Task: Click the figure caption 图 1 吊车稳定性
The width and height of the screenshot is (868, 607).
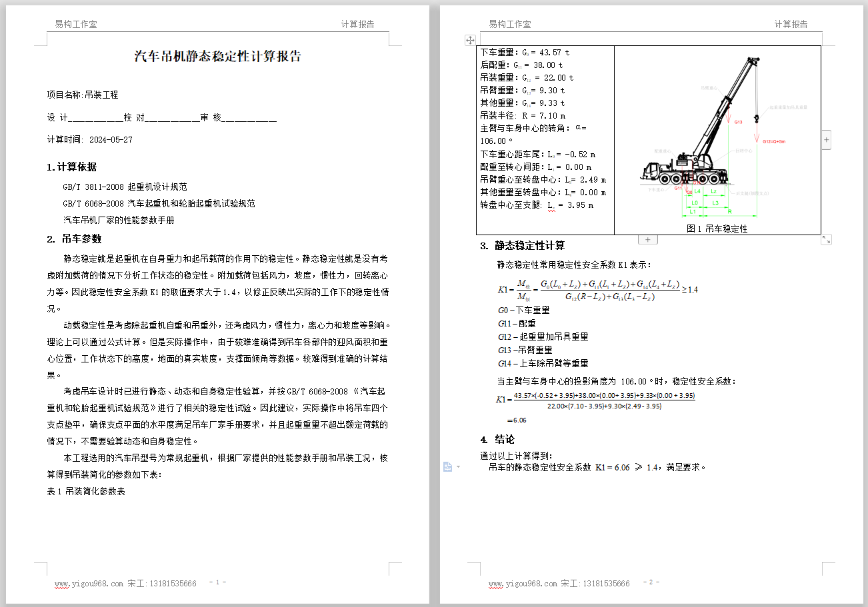Action: (717, 229)
